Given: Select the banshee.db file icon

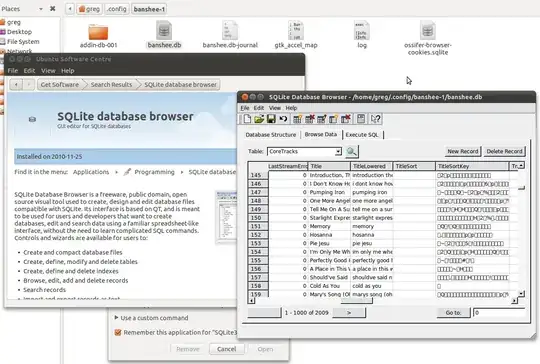Looking at the screenshot, I should 164,31.
